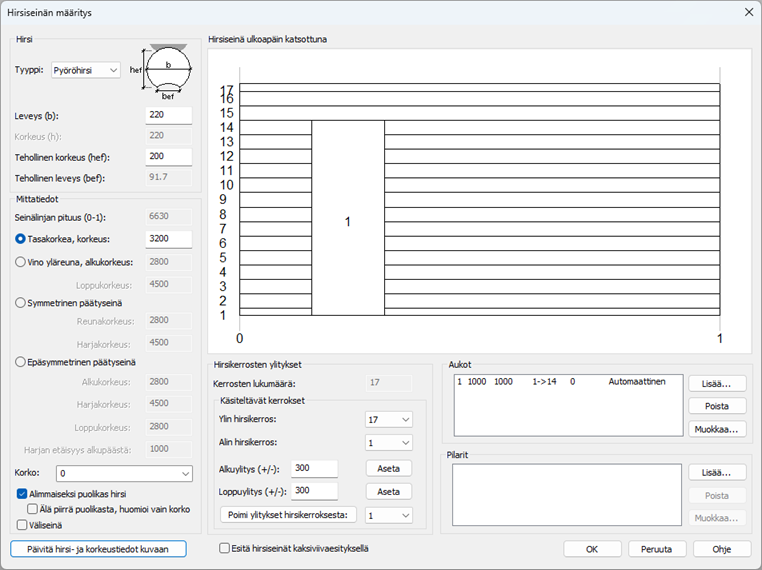Toggle Alimmaiseksi puolikas hirsi checkbox
This screenshot has height=570, width=762.
(x=22, y=493)
